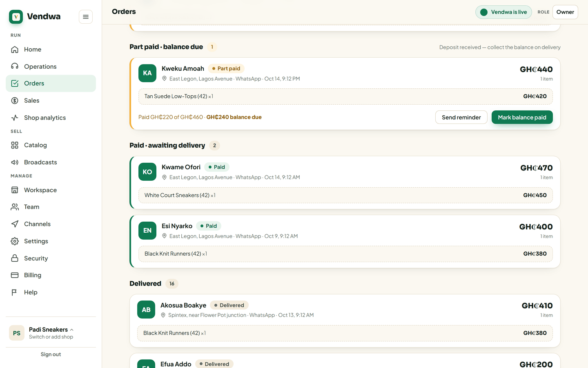Click location pin in Kweku Amoah order
This screenshot has width=588, height=368.
pyautogui.click(x=165, y=79)
